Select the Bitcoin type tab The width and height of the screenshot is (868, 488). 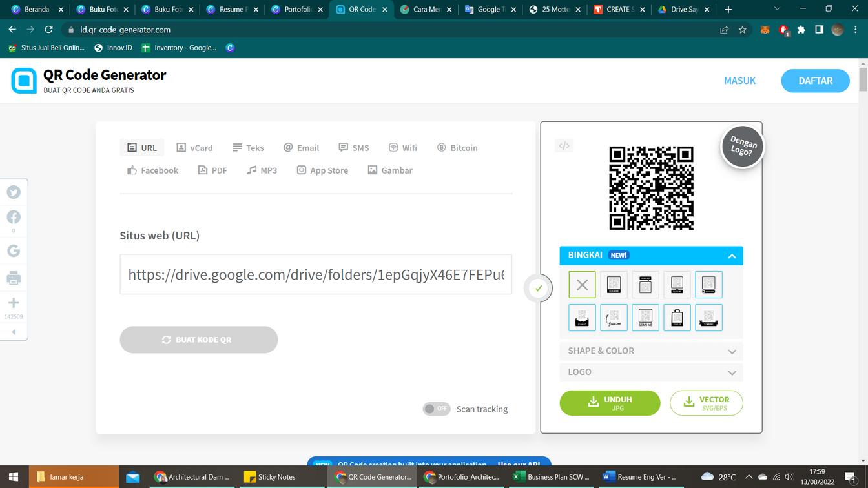click(457, 148)
